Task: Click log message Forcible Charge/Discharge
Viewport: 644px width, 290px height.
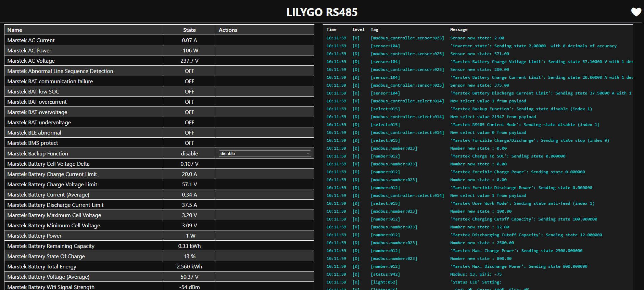Action: click(x=530, y=140)
